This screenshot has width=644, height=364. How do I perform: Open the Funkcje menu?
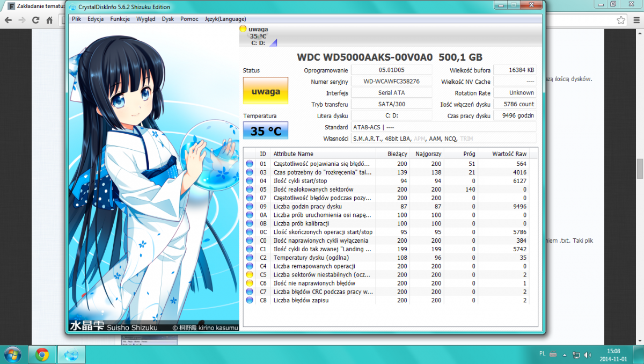(x=120, y=19)
